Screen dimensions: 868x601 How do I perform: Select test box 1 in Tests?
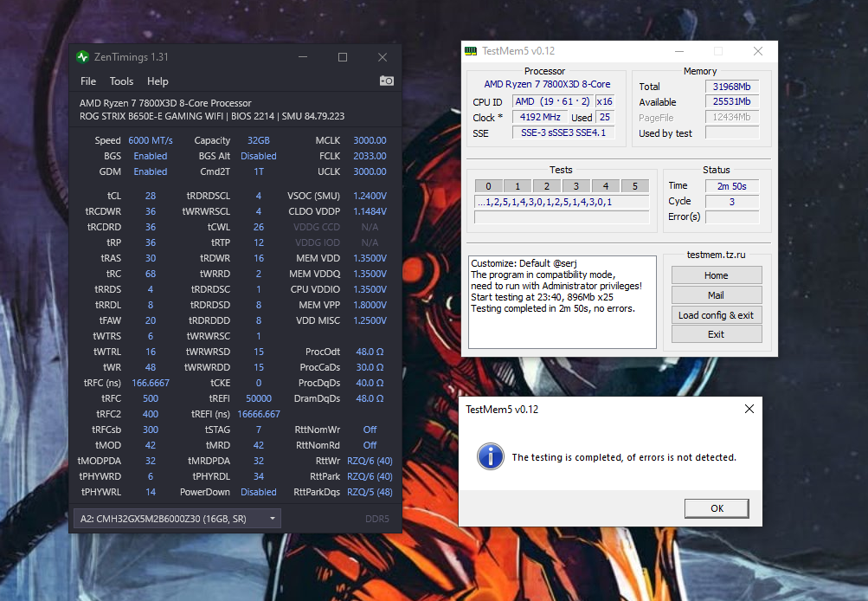518,186
